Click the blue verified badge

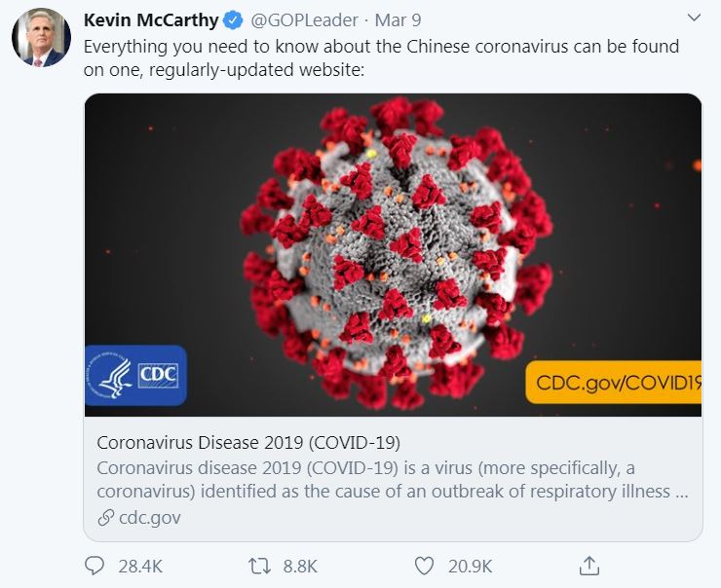(x=234, y=20)
